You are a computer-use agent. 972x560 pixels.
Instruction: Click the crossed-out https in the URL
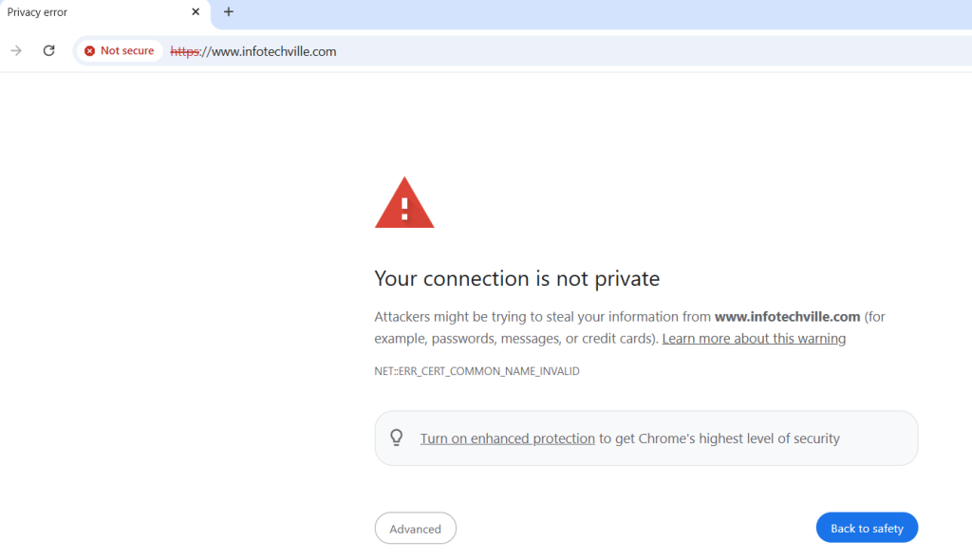(x=185, y=51)
